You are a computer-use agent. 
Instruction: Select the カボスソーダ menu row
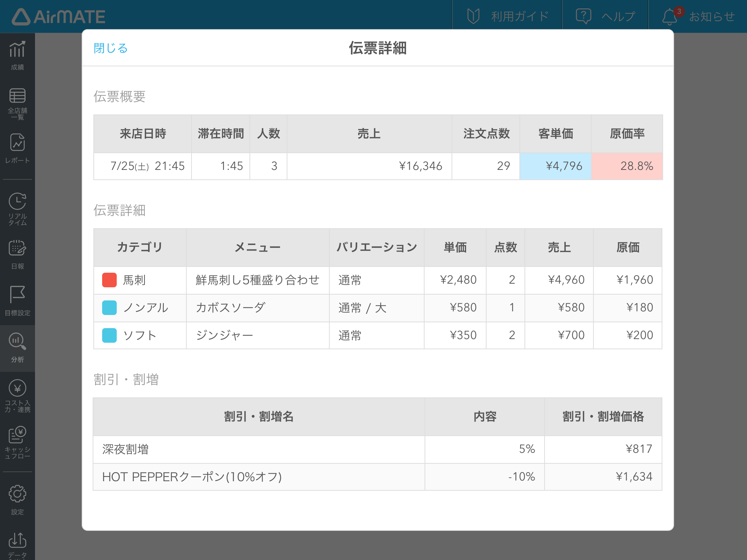(x=378, y=308)
